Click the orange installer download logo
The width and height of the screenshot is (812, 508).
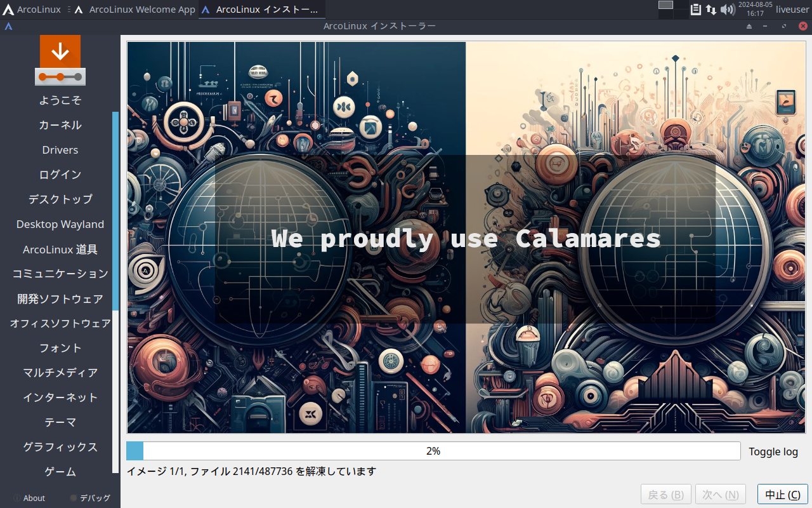pos(60,60)
